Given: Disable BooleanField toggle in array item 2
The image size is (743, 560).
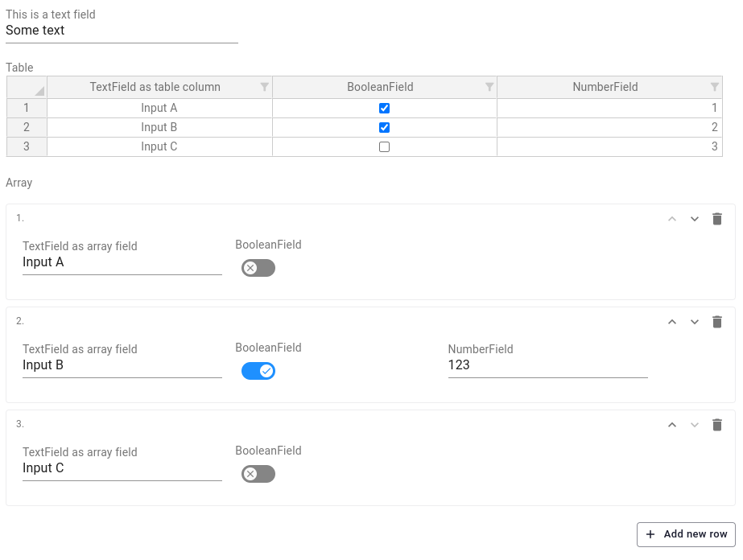Looking at the screenshot, I should point(258,371).
